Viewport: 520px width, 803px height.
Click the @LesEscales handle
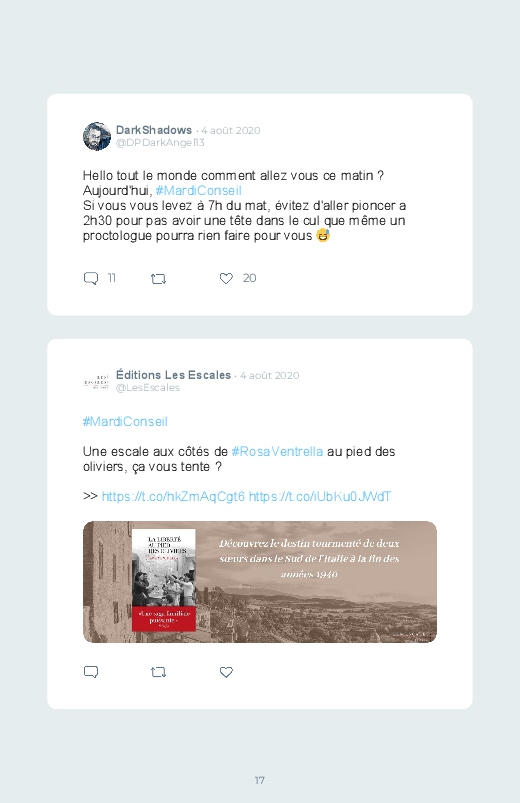(148, 388)
